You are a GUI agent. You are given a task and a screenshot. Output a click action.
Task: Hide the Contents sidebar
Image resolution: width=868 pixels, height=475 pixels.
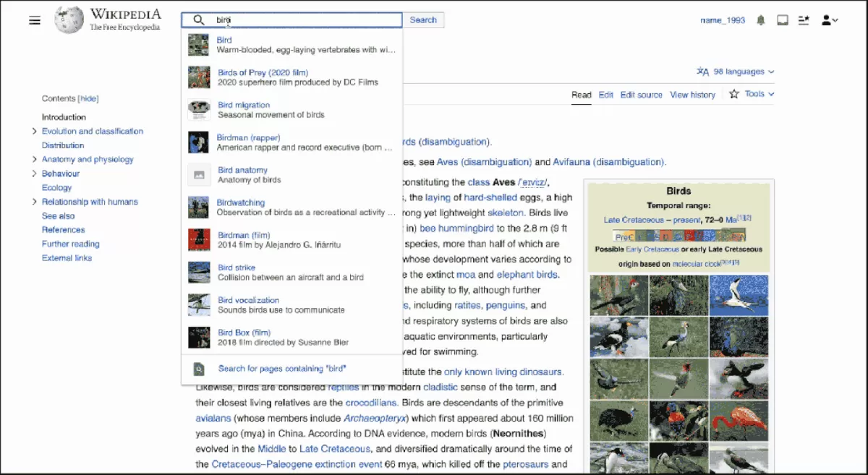90,98
